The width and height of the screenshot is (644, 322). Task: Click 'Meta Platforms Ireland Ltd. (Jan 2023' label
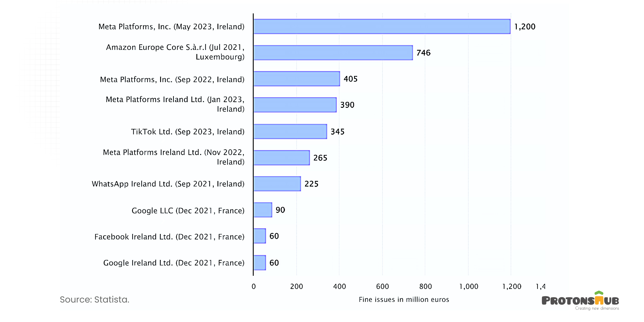click(175, 104)
